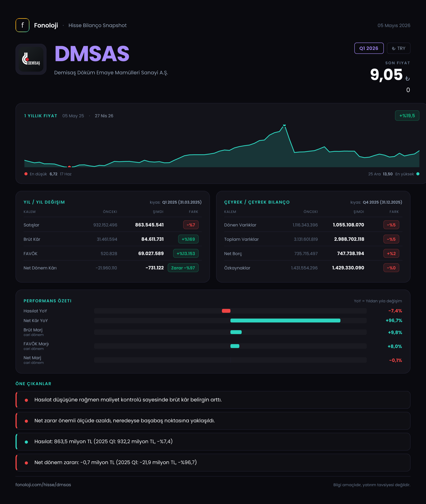Click the +9,8% Brüt Marj percentage
This screenshot has width=426, height=504.
395,332
